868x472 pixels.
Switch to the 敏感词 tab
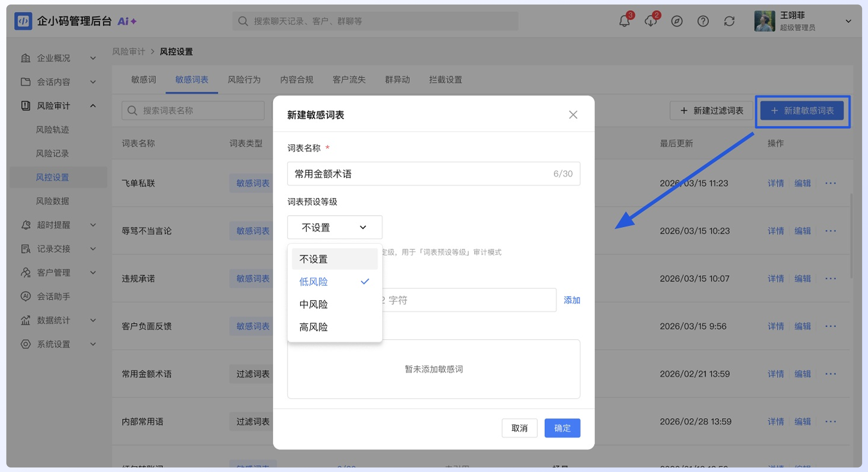tap(144, 80)
